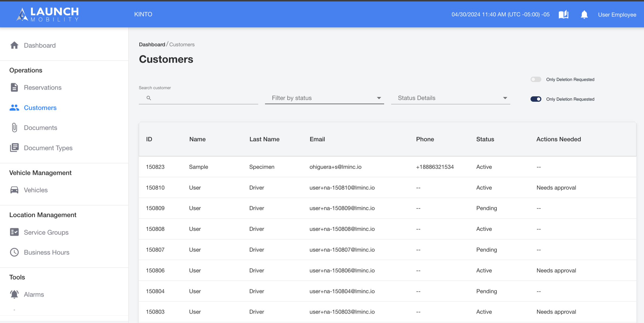Open the documentation book icon
The image size is (644, 323).
pyautogui.click(x=563, y=15)
